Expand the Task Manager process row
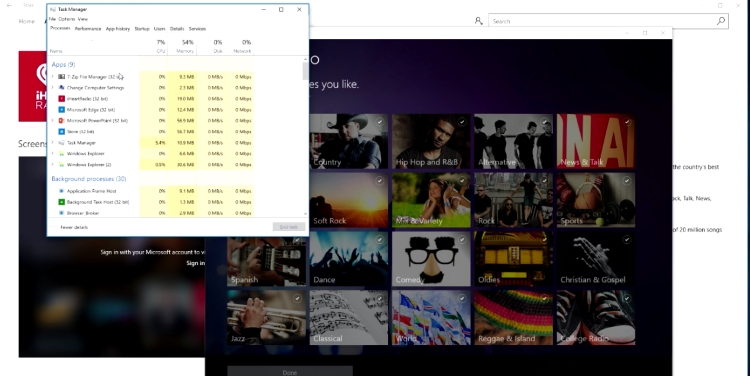Viewport: 750px width, 376px height. pyautogui.click(x=53, y=143)
